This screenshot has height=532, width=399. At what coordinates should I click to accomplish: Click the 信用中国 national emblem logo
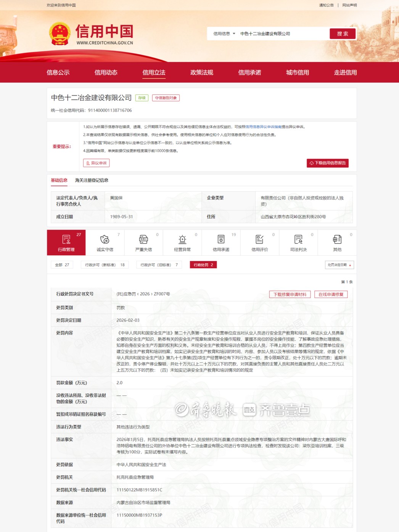click(60, 34)
